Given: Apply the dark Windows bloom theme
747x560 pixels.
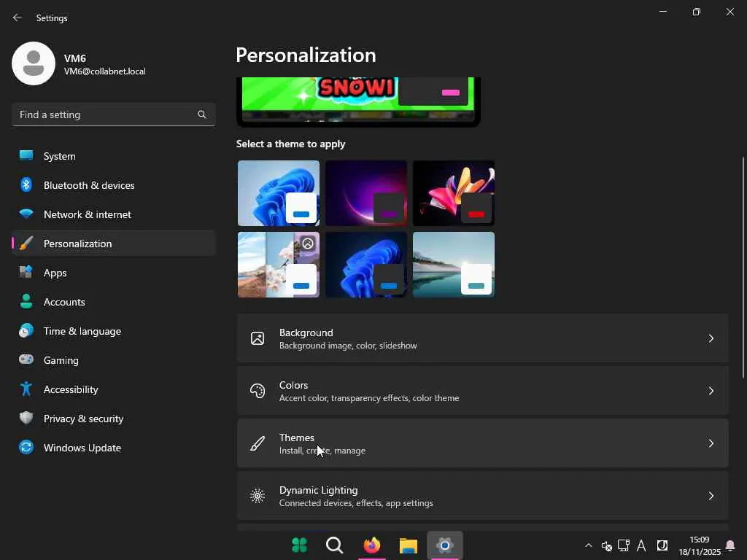Looking at the screenshot, I should (366, 265).
